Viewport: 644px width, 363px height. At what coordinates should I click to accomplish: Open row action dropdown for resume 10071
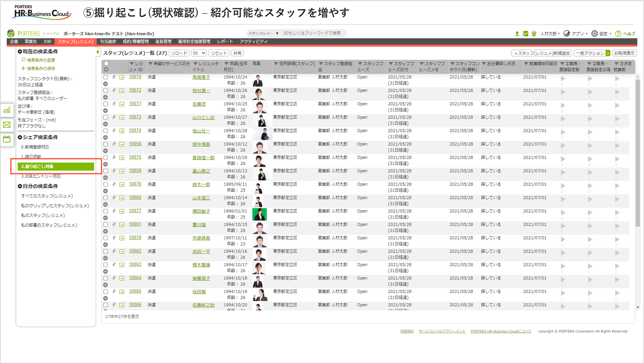[122, 104]
